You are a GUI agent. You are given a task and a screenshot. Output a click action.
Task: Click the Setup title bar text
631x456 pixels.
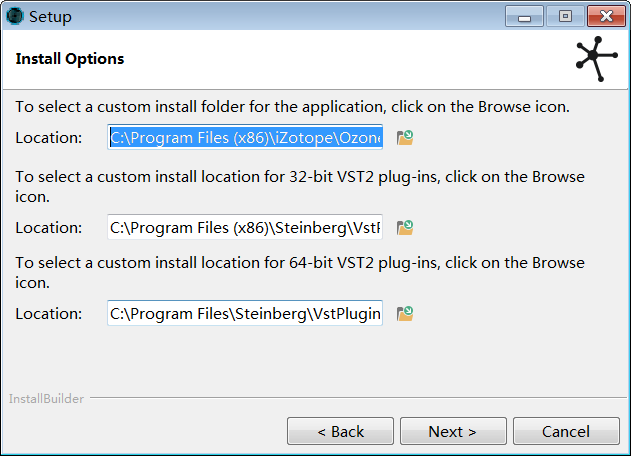click(50, 16)
